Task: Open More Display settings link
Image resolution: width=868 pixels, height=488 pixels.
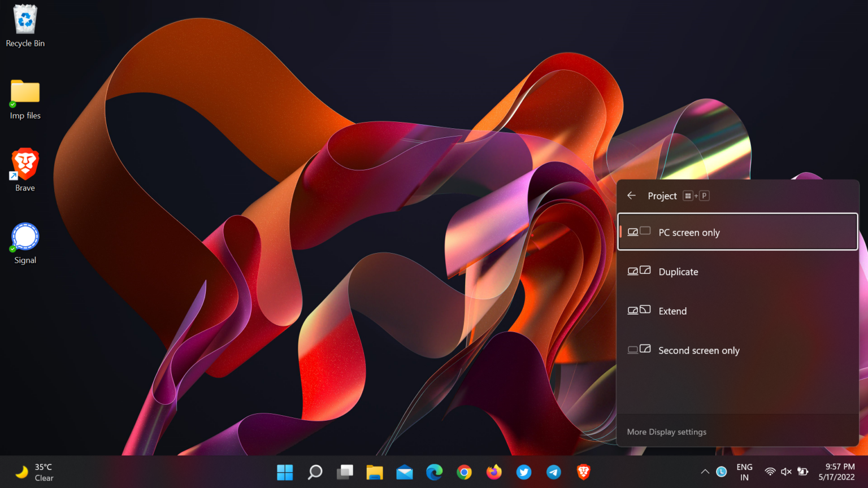Action: [667, 432]
